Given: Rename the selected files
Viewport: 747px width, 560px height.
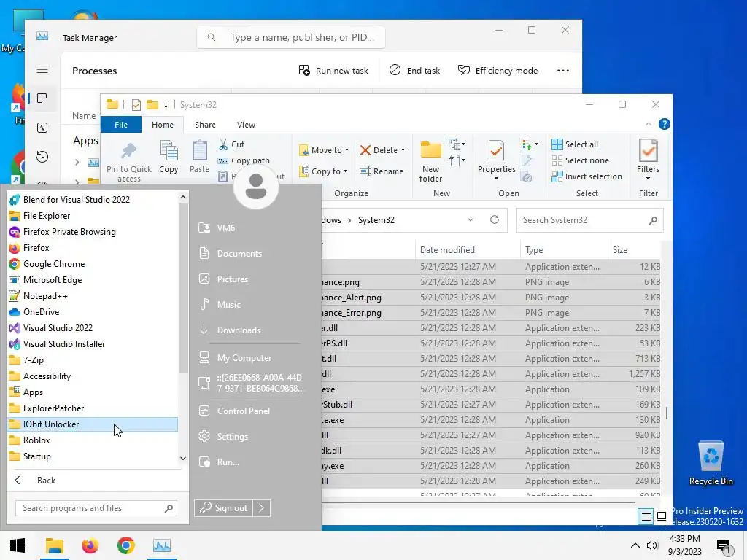Looking at the screenshot, I should pos(382,171).
